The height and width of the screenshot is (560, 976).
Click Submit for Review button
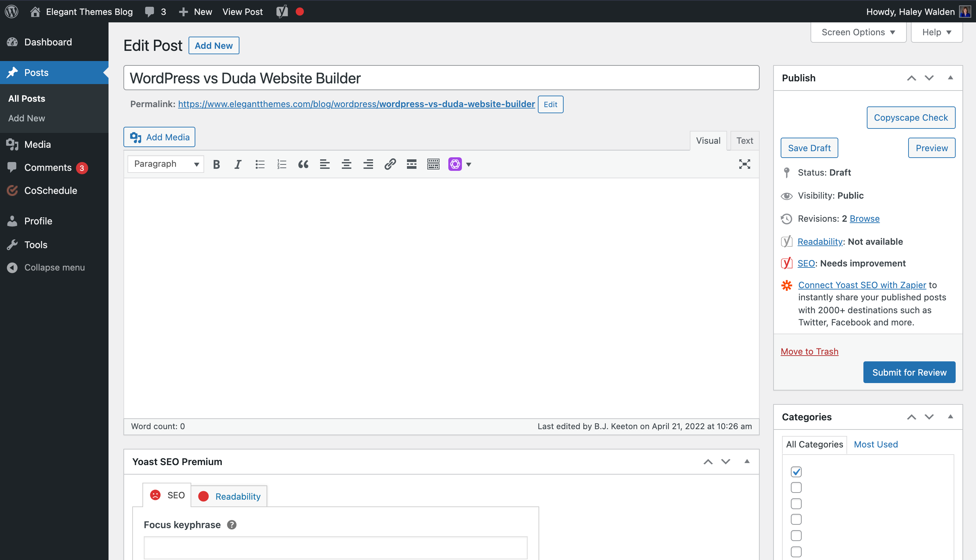[x=909, y=372]
